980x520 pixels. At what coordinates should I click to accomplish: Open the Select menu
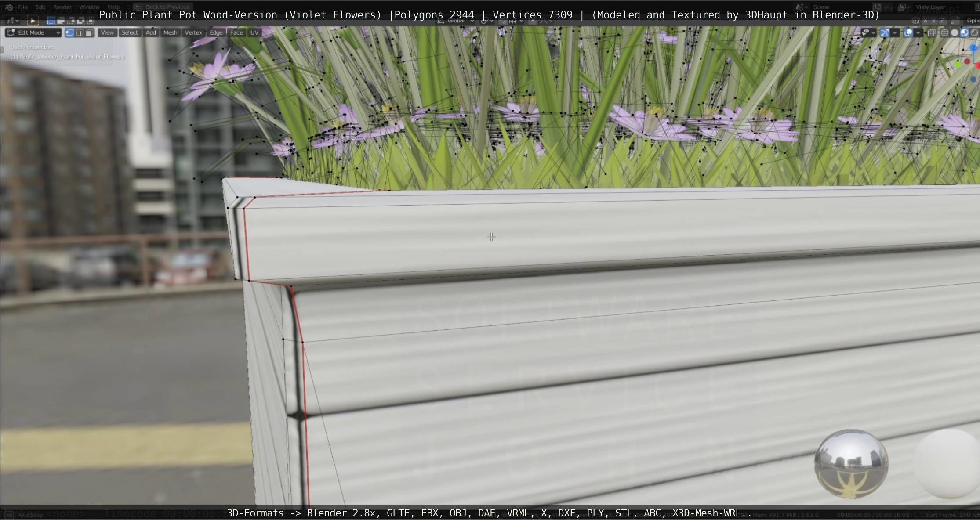tap(130, 32)
